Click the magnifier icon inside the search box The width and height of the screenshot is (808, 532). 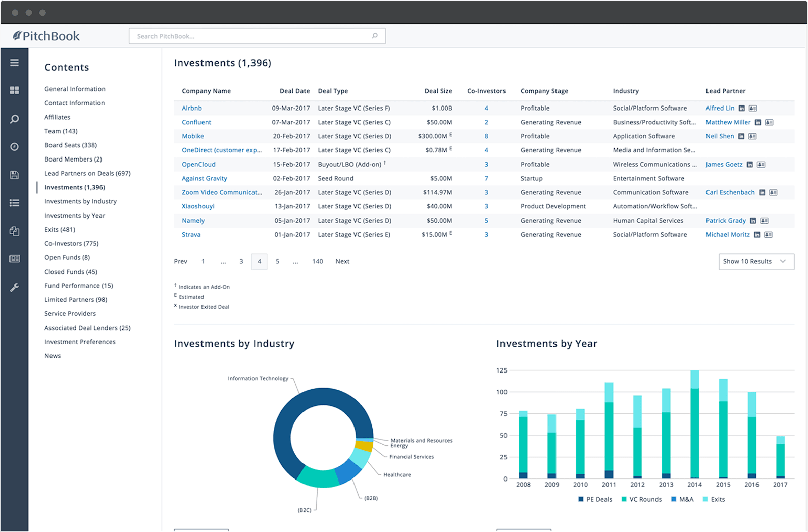(x=375, y=36)
